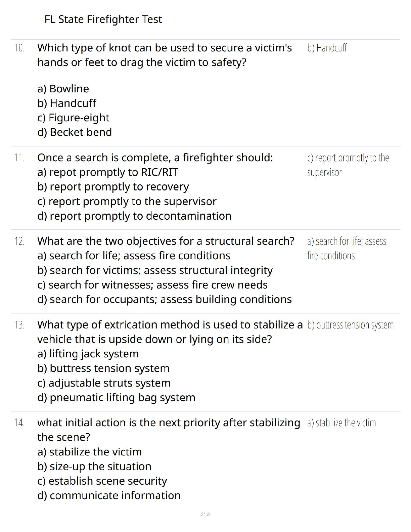Select option "a) Bowline" under question 10
The height and width of the screenshot is (532, 411).
click(63, 89)
